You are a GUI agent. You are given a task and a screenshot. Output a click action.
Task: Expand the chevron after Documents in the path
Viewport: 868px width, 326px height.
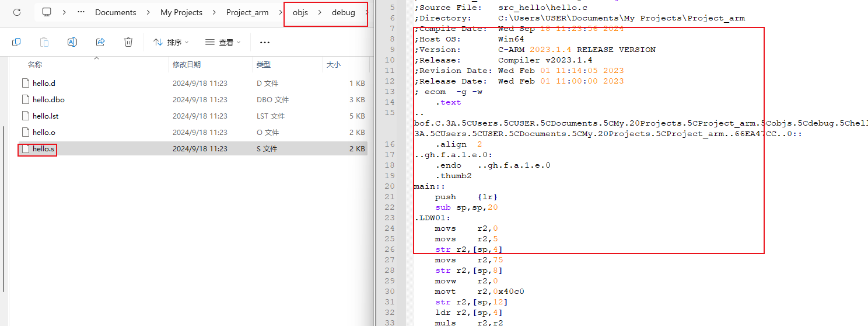click(148, 12)
